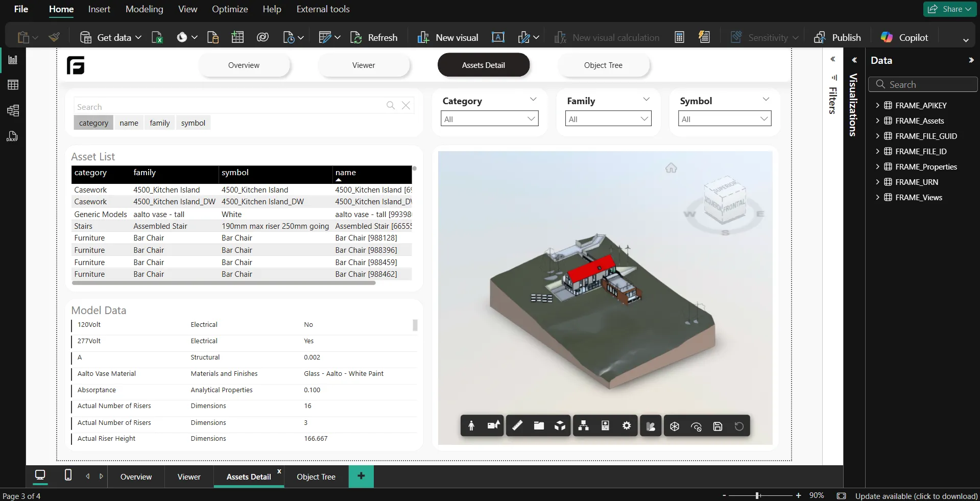Screen dimensions: 980x501
Task: Click the Share button
Action: point(950,9)
